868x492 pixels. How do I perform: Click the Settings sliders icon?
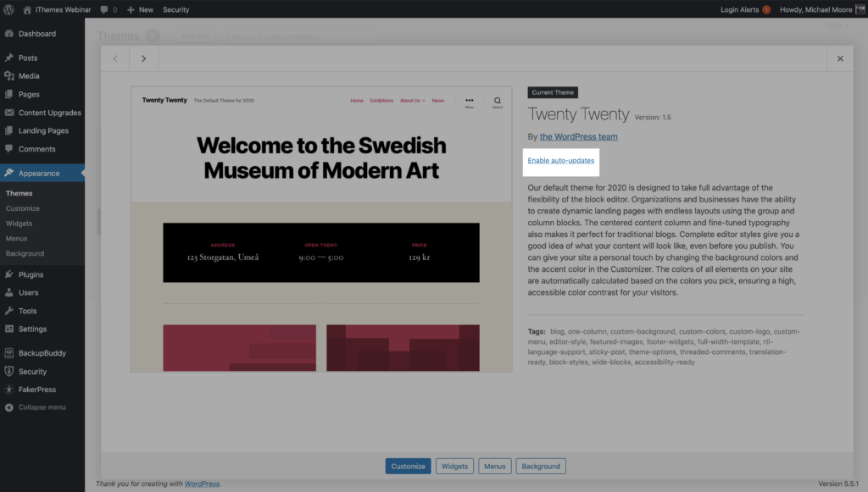pos(8,329)
